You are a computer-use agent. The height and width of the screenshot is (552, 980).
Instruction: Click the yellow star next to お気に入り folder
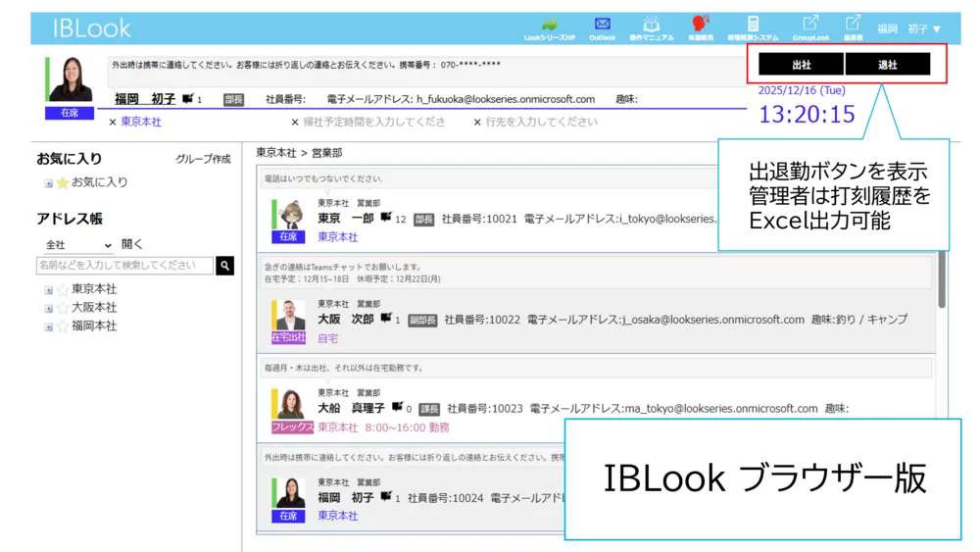click(63, 182)
